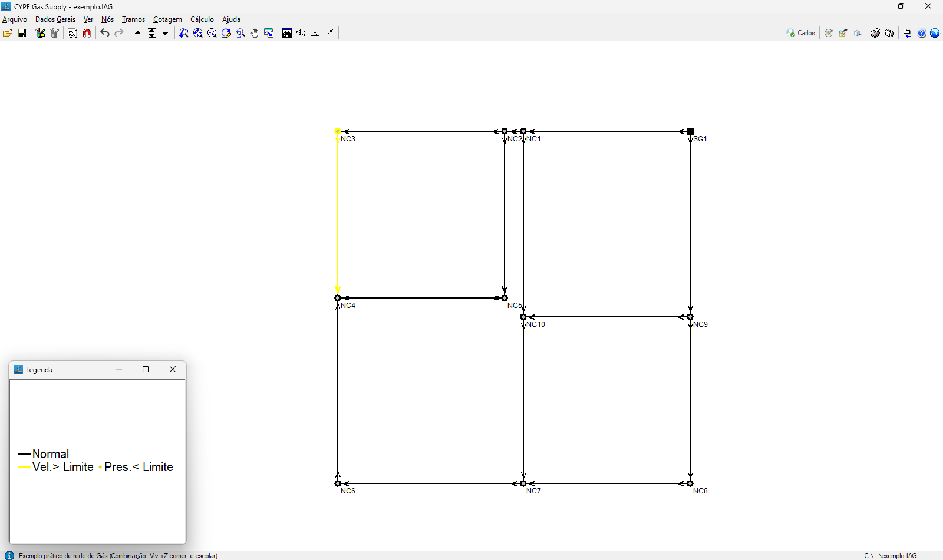
Task: Select the yellow NC3 node
Action: (x=338, y=131)
